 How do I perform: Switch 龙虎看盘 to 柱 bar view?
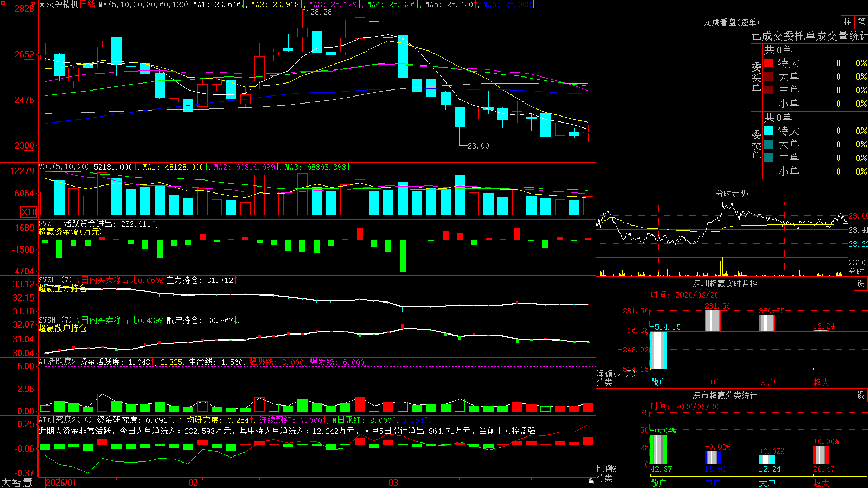tap(847, 22)
